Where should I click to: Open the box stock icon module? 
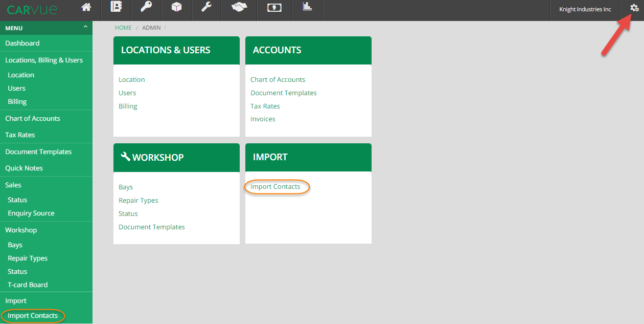pos(176,7)
